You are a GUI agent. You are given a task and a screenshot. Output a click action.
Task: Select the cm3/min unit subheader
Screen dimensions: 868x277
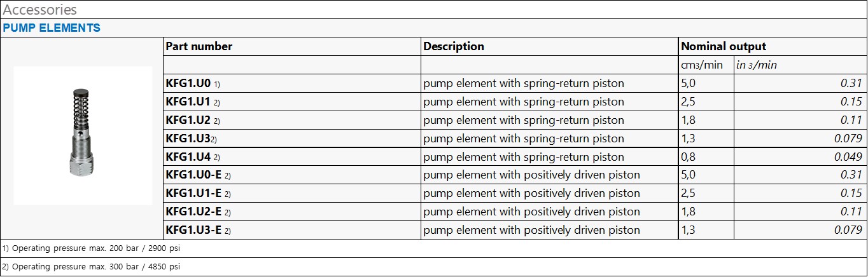tap(702, 65)
